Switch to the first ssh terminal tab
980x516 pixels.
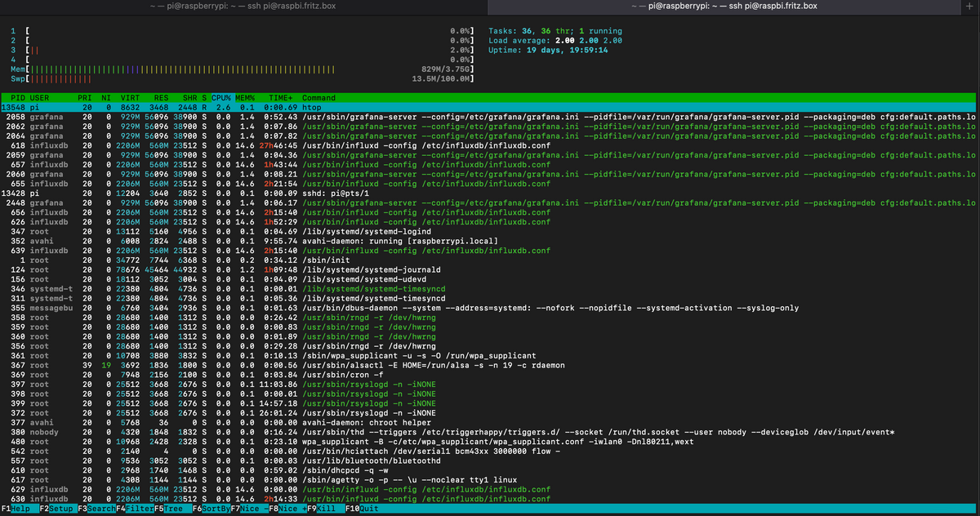coord(243,7)
